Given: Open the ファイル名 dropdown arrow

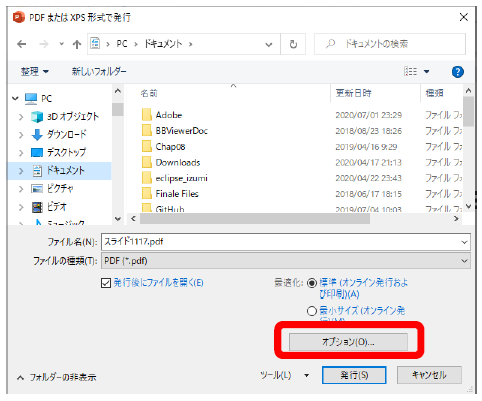Looking at the screenshot, I should (465, 242).
